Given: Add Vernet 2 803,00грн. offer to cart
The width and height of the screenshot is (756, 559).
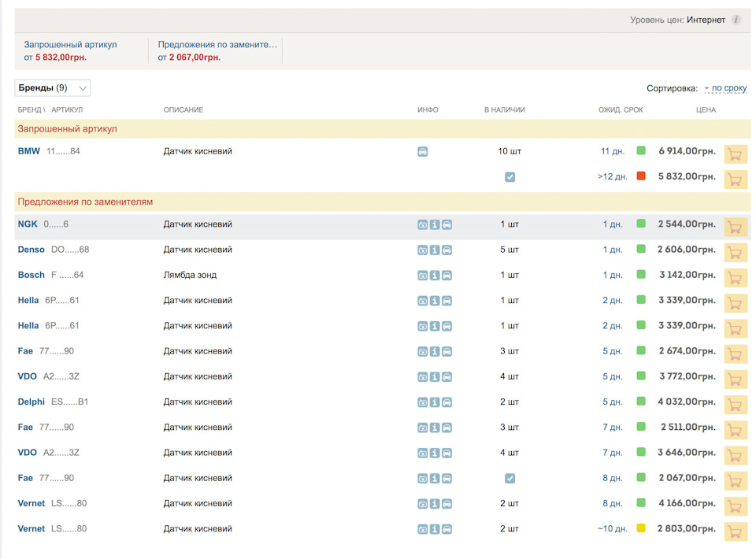Looking at the screenshot, I should pyautogui.click(x=736, y=531).
